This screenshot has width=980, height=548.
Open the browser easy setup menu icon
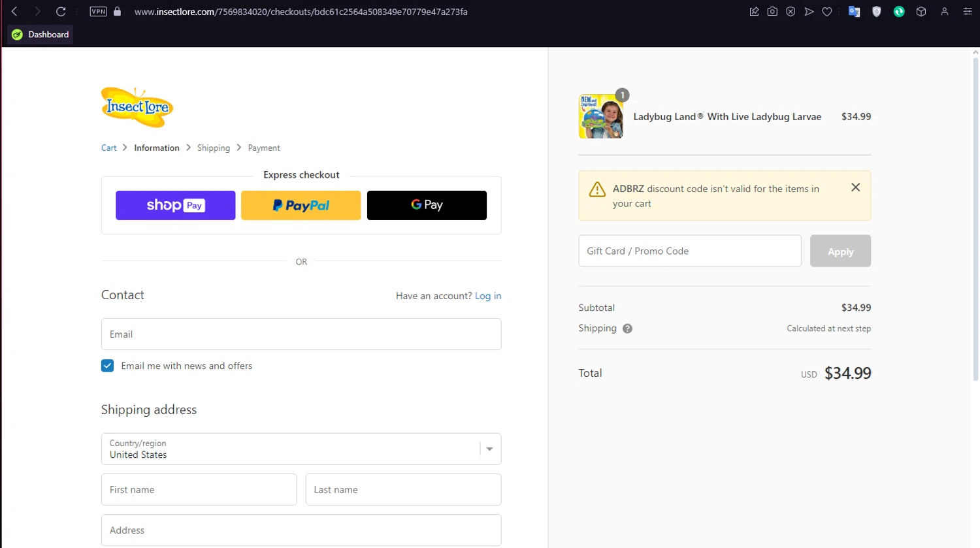coord(968,12)
